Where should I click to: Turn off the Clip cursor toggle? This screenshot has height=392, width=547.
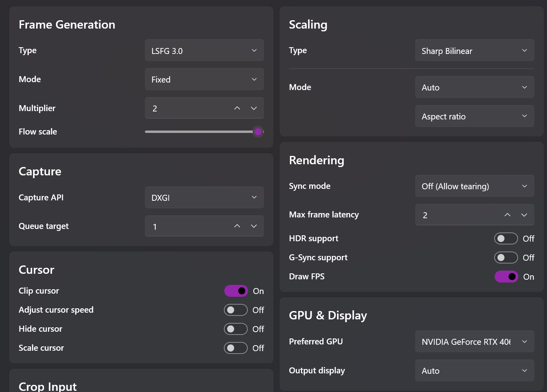click(236, 291)
